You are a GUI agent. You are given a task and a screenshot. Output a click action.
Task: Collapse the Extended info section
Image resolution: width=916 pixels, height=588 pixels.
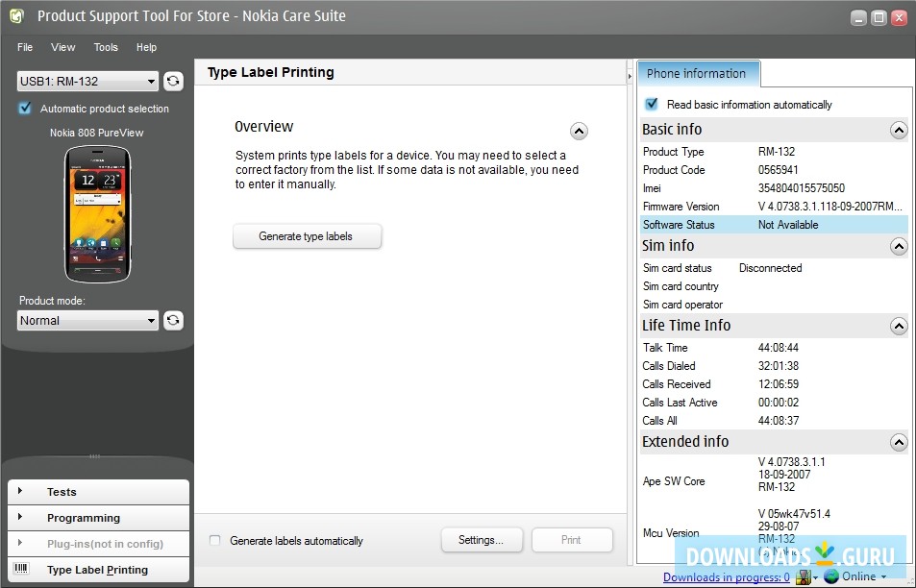point(899,442)
